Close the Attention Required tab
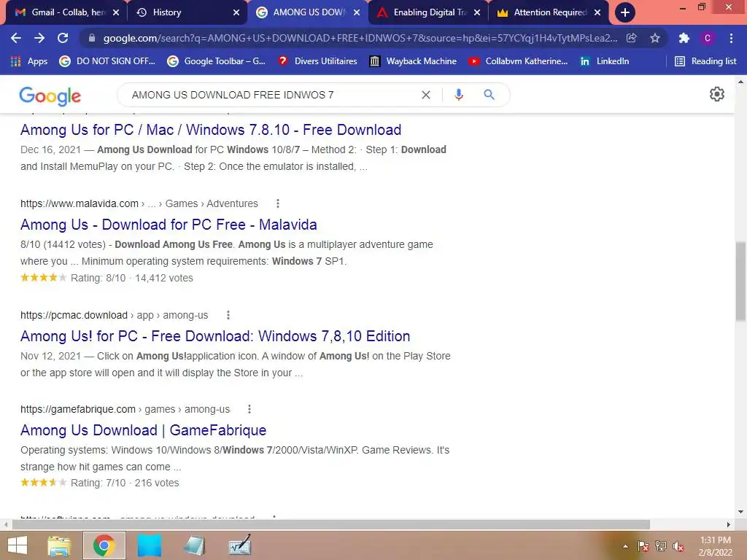747x560 pixels. point(597,12)
